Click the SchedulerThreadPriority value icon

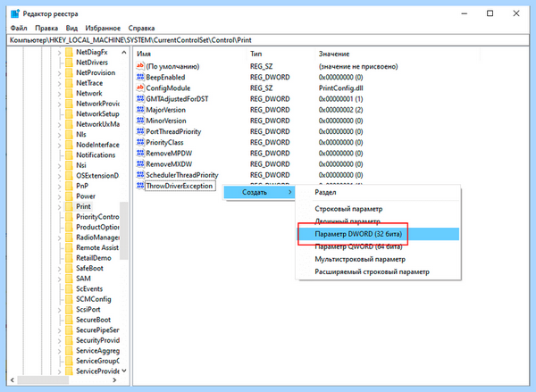pyautogui.click(x=140, y=175)
